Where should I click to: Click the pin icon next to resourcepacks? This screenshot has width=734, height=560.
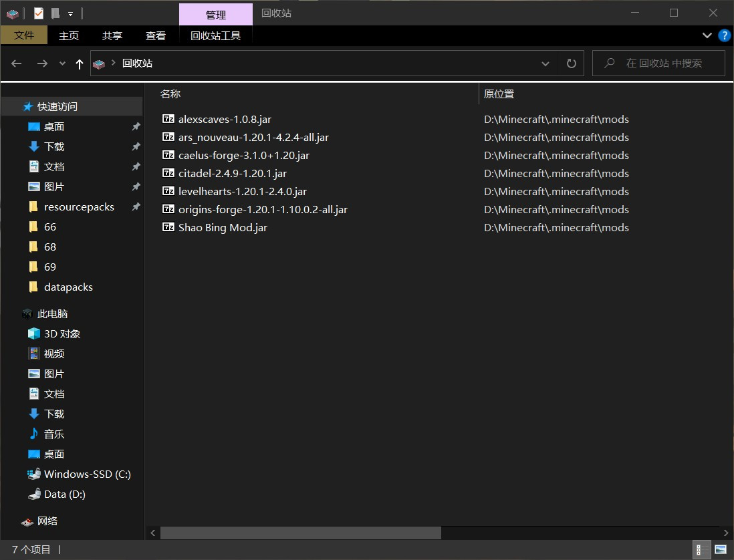point(136,206)
